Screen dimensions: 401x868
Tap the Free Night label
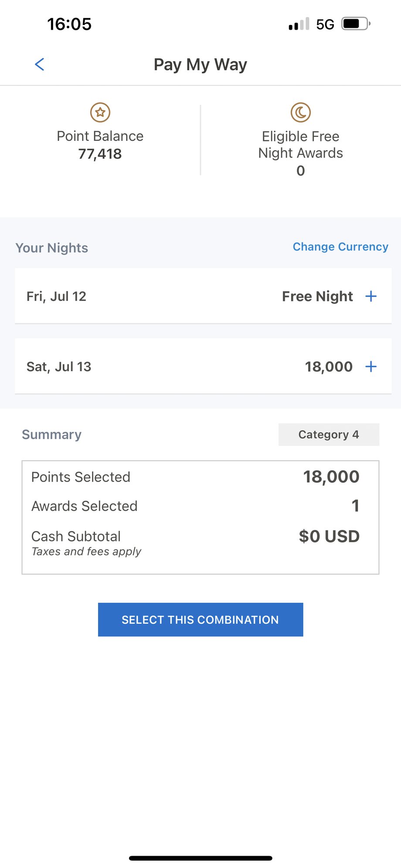[x=317, y=297]
